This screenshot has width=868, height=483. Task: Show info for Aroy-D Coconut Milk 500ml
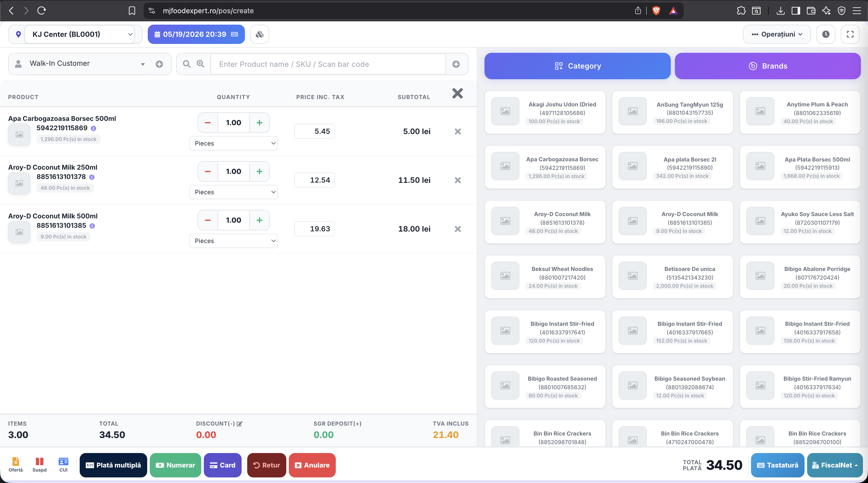pyautogui.click(x=92, y=226)
